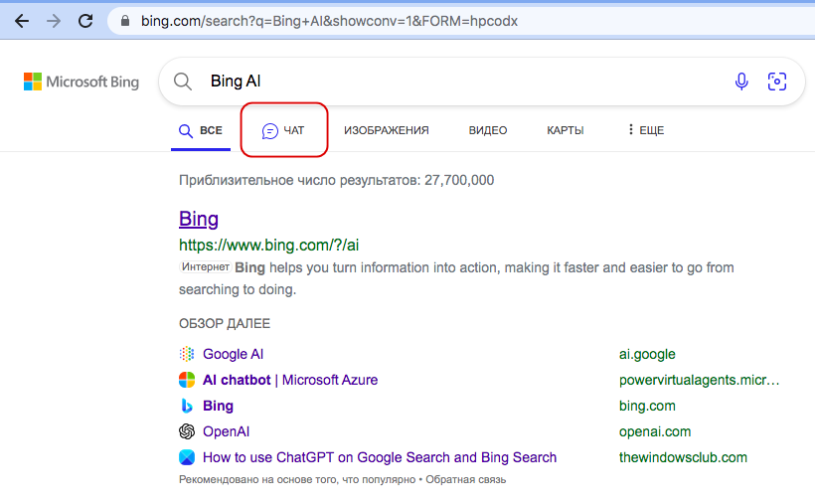This screenshot has width=815, height=504.
Task: Click the openai.com domain text
Action: pyautogui.click(x=655, y=431)
